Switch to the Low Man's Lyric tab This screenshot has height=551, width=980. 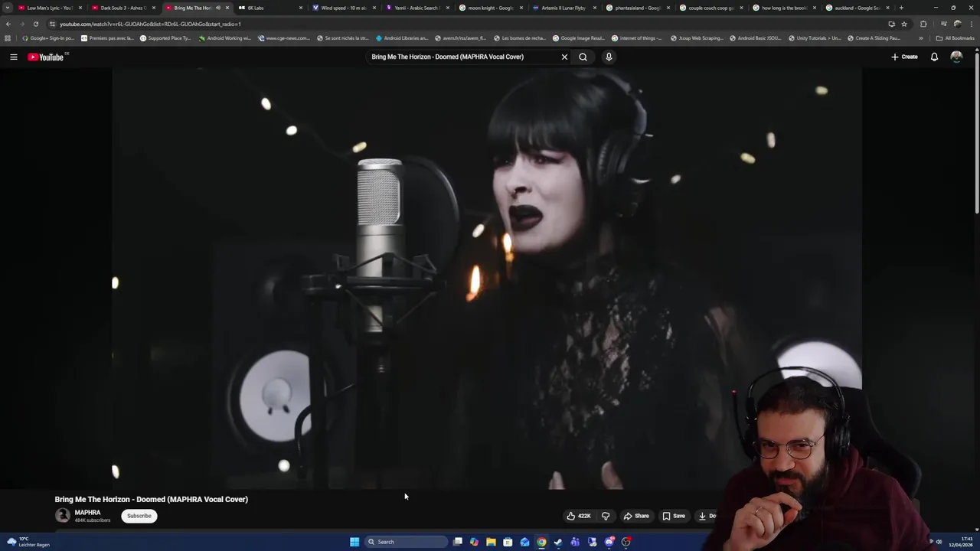(x=49, y=8)
